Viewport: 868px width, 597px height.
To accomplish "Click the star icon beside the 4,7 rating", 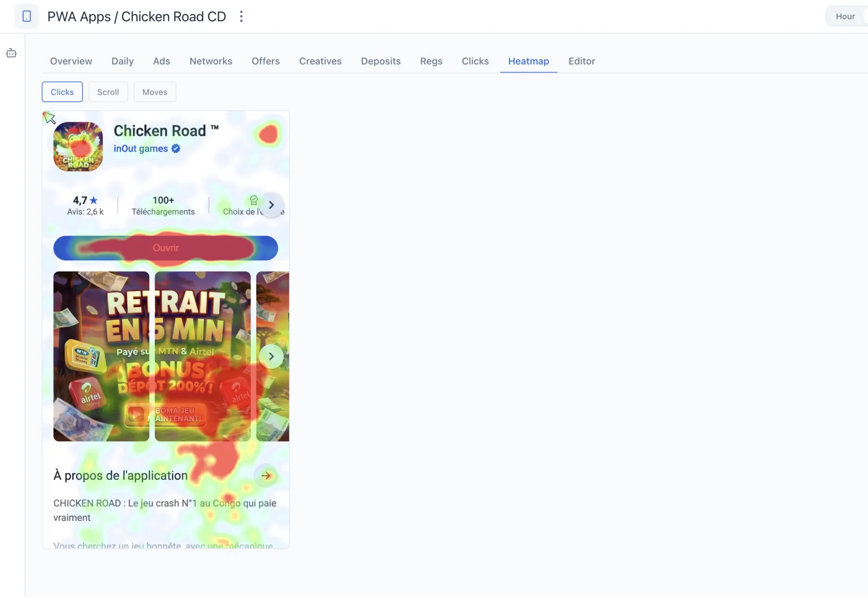I will click(x=93, y=200).
